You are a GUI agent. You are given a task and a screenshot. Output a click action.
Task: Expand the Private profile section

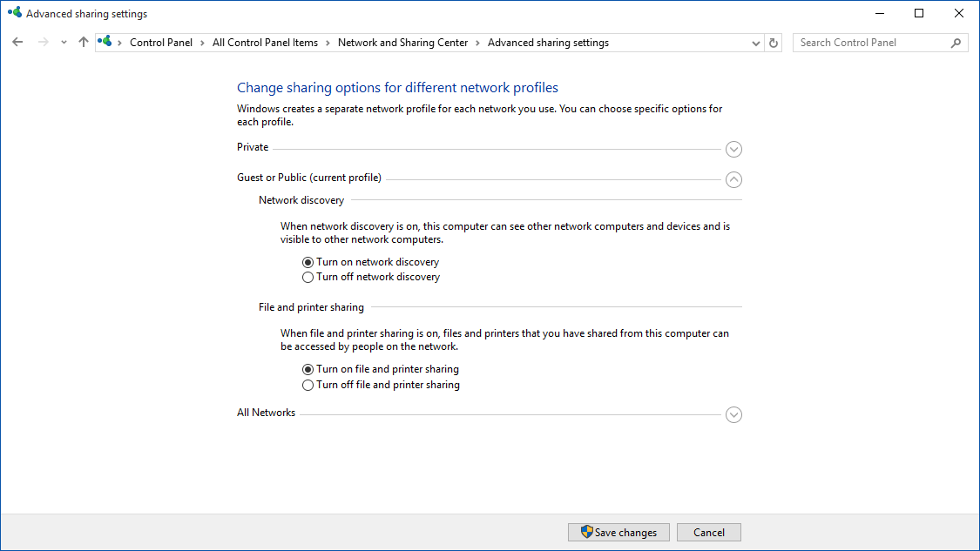[x=733, y=149]
